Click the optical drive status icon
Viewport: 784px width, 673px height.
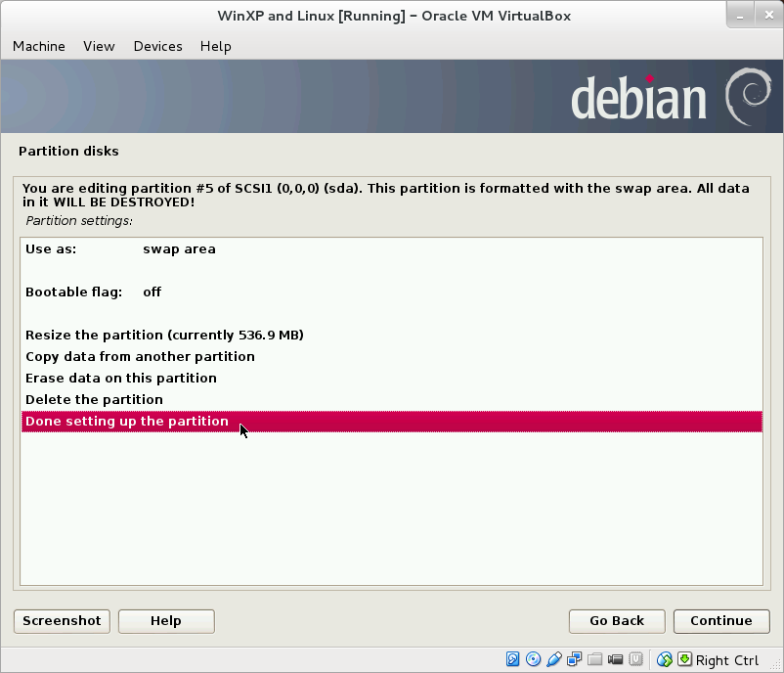tap(533, 659)
